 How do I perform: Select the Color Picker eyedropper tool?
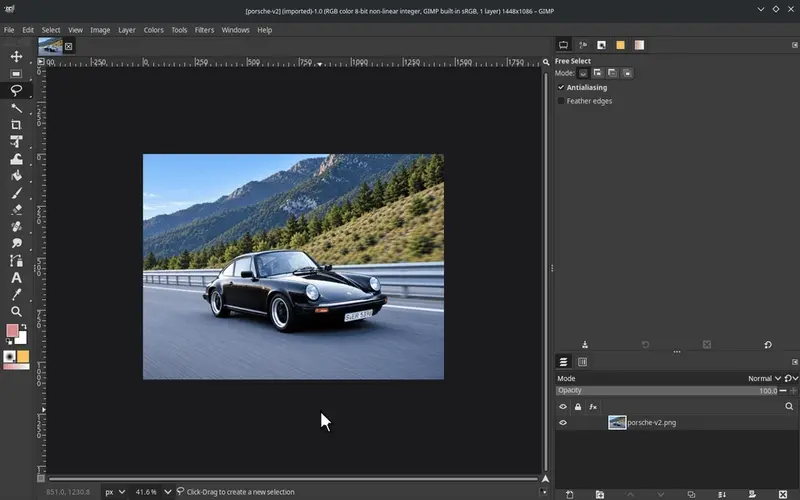point(16,294)
